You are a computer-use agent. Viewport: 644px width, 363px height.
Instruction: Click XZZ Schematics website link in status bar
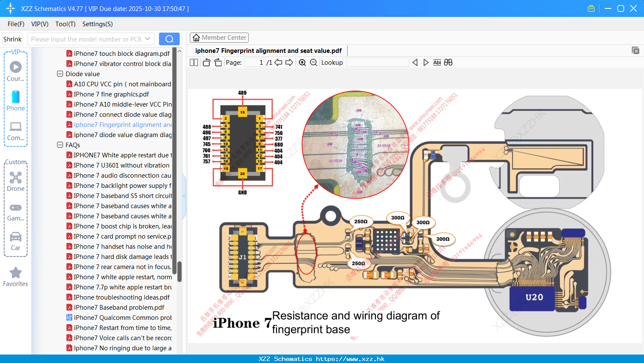pos(322,359)
